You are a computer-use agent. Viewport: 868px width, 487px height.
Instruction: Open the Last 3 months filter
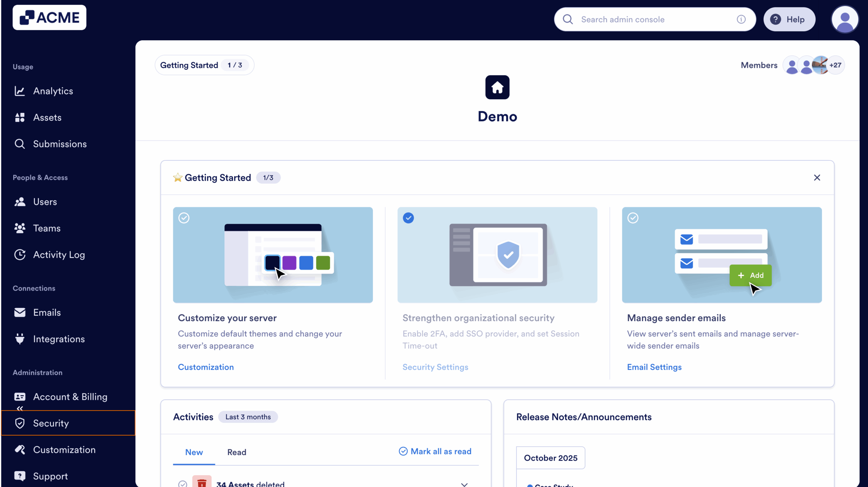point(248,417)
